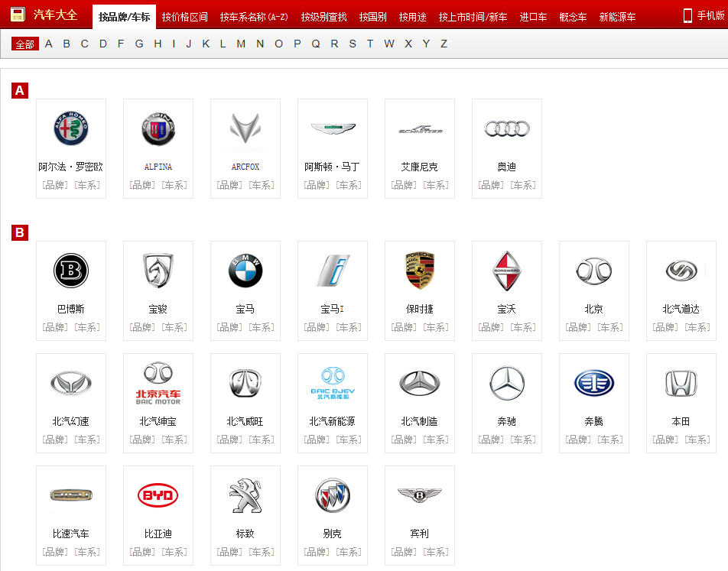This screenshot has height=571, width=728.
Task: Select the Borgward diamond logo
Action: (507, 271)
